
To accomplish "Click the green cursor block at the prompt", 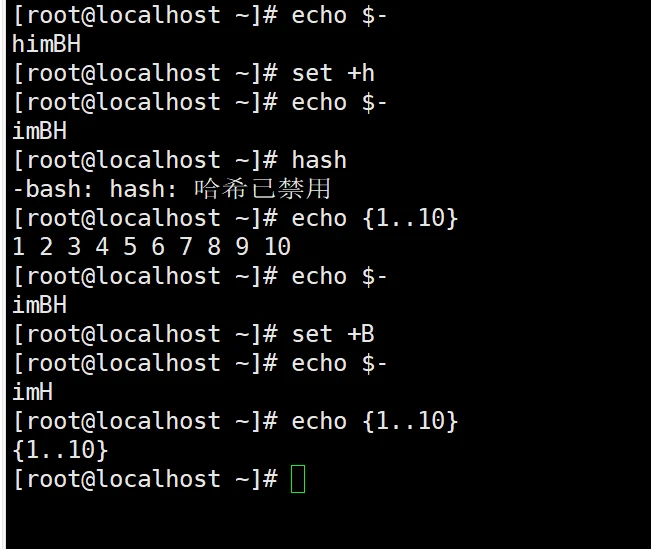I will pyautogui.click(x=298, y=479).
